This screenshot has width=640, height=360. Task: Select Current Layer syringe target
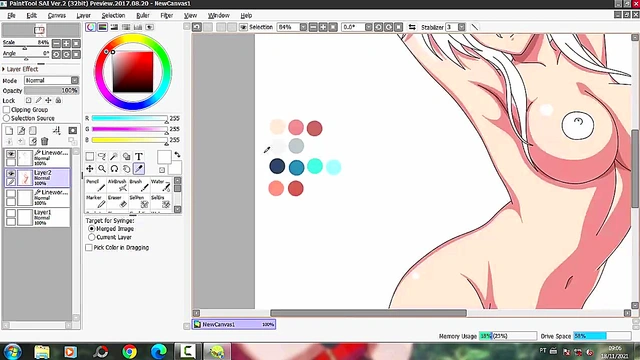point(92,237)
